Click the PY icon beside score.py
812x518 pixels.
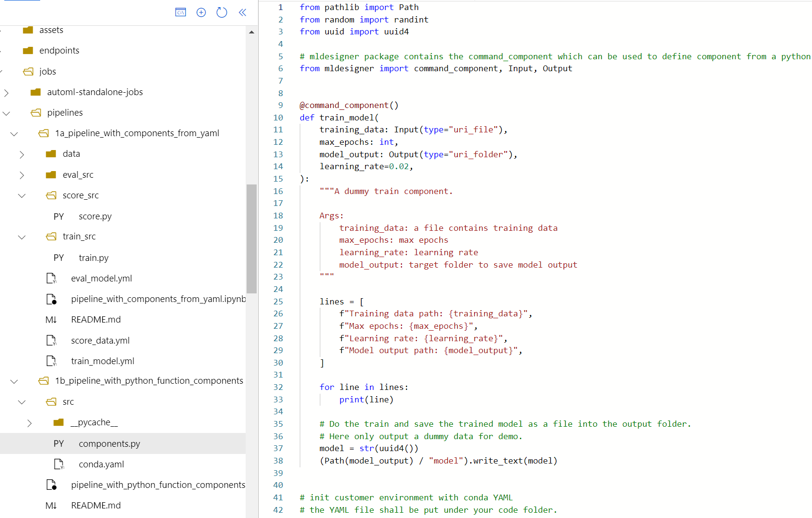click(59, 216)
